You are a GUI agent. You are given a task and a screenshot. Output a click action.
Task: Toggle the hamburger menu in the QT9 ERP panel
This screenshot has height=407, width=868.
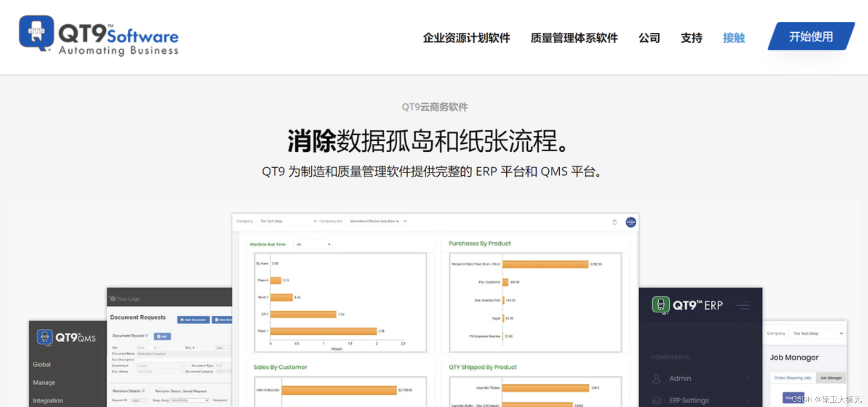[744, 306]
